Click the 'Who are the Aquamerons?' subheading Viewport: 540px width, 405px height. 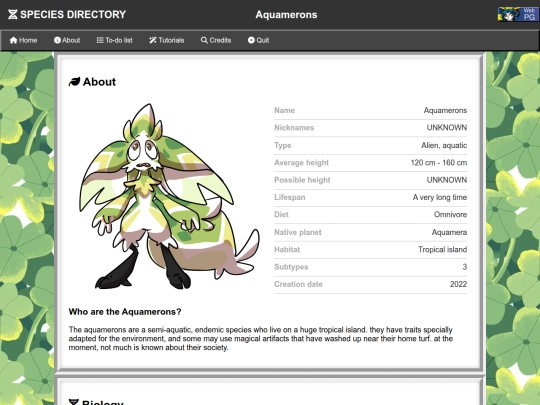click(125, 312)
